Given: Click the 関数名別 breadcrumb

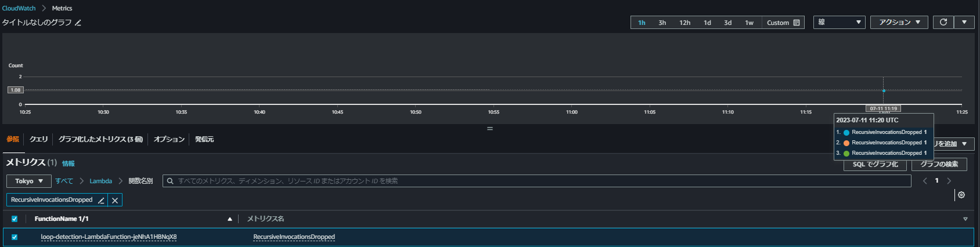Looking at the screenshot, I should click(140, 181).
